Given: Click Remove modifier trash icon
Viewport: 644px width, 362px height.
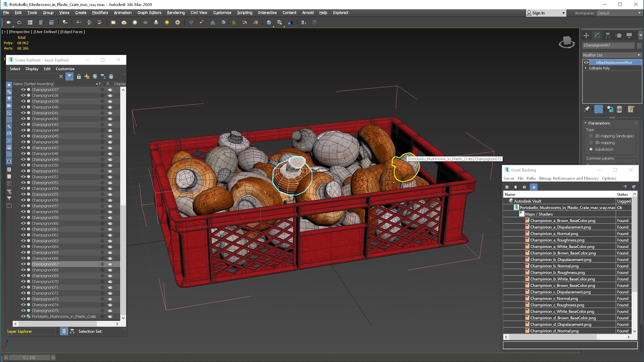Looking at the screenshot, I should [619, 109].
